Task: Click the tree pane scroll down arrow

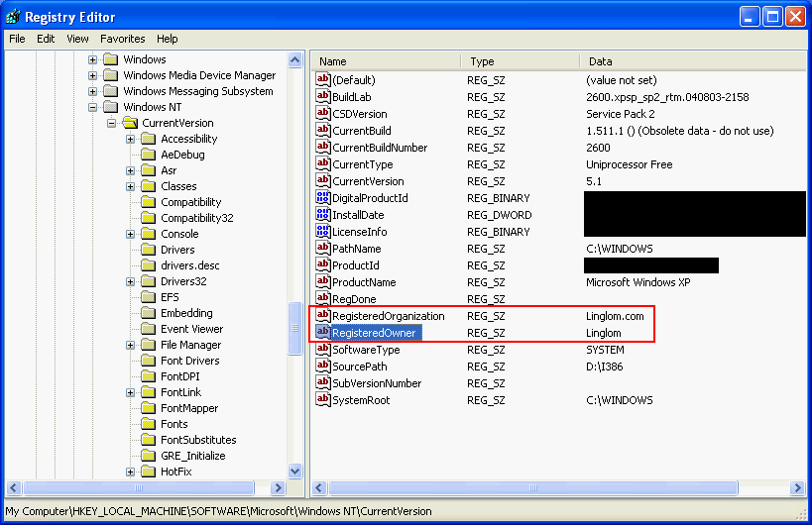Action: 295,472
